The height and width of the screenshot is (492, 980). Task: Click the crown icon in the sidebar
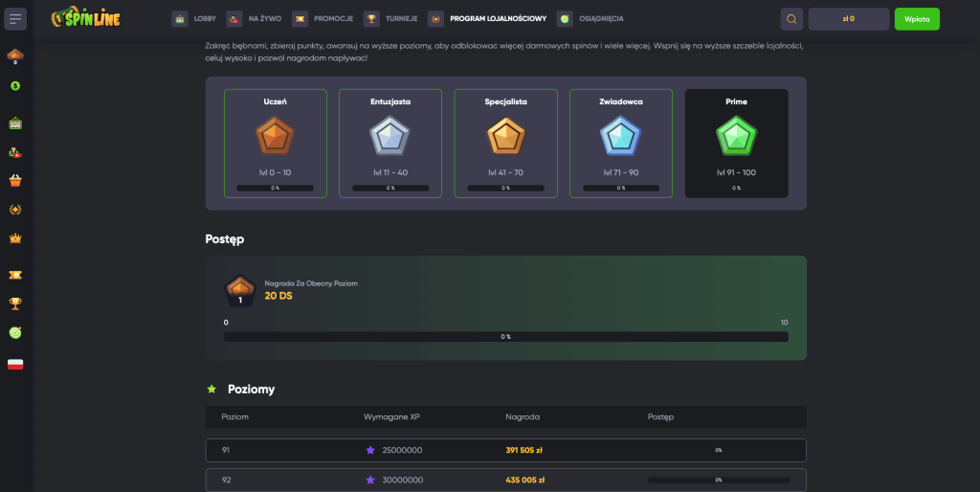pos(15,237)
